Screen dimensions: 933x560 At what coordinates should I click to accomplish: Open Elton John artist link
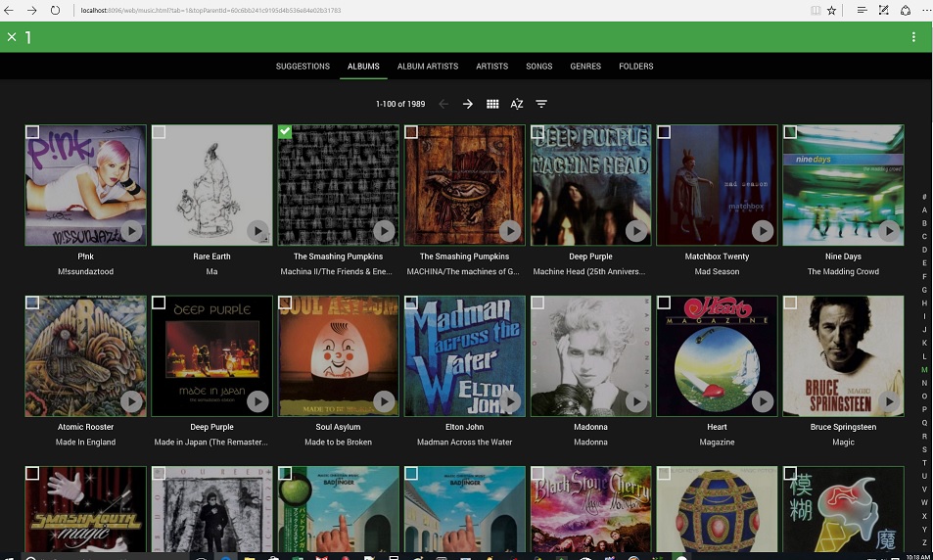465,427
